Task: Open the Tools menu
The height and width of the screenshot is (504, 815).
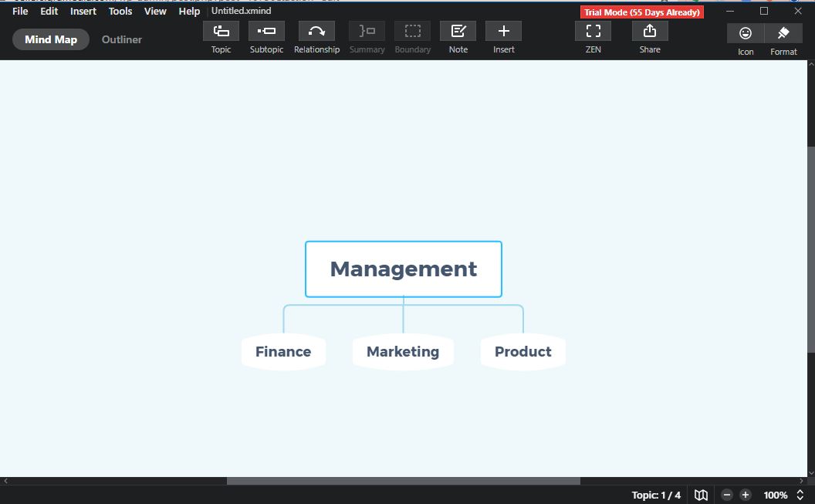Action: [120, 11]
